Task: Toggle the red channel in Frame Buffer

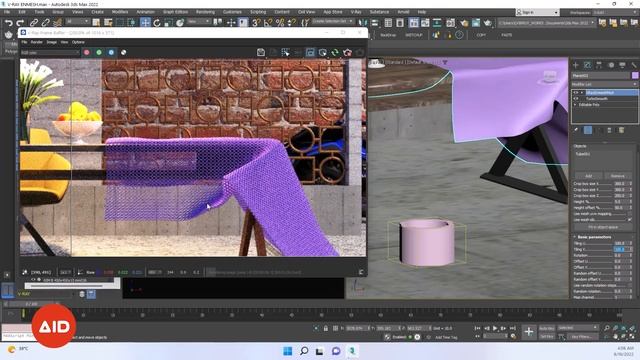Action: click(x=87, y=52)
